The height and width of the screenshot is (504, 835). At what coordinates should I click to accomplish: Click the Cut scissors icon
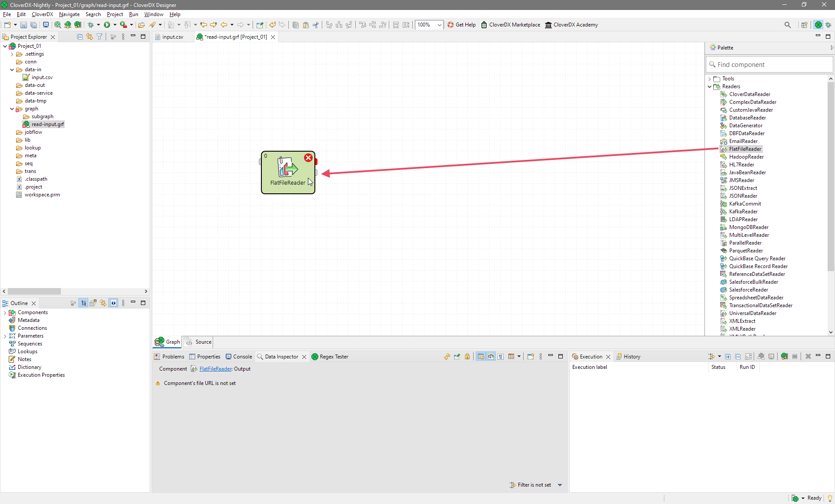pyautogui.click(x=316, y=25)
